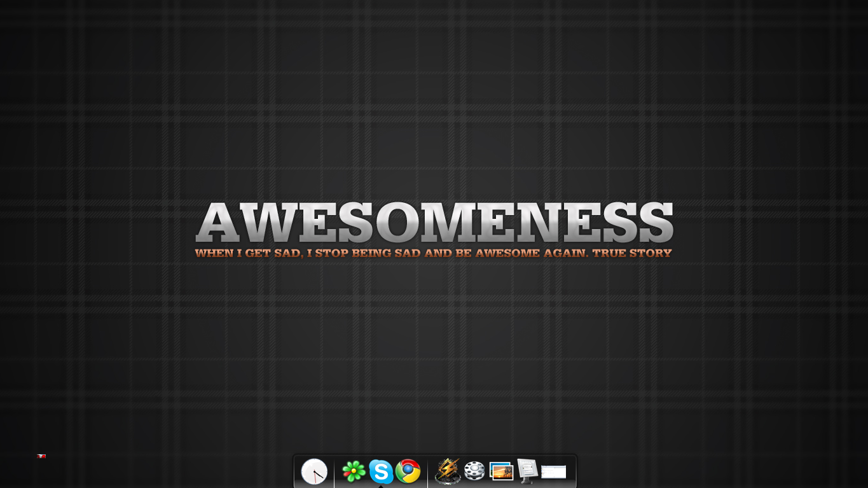Restore the minimized white window thumbnail
Screen dimensions: 868x488
click(x=554, y=471)
